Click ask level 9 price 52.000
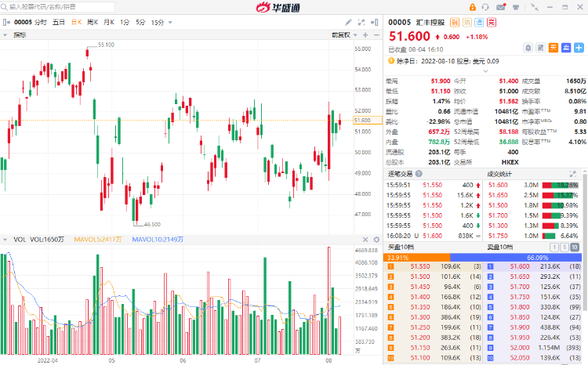This screenshot has width=588, height=365. tap(520, 348)
